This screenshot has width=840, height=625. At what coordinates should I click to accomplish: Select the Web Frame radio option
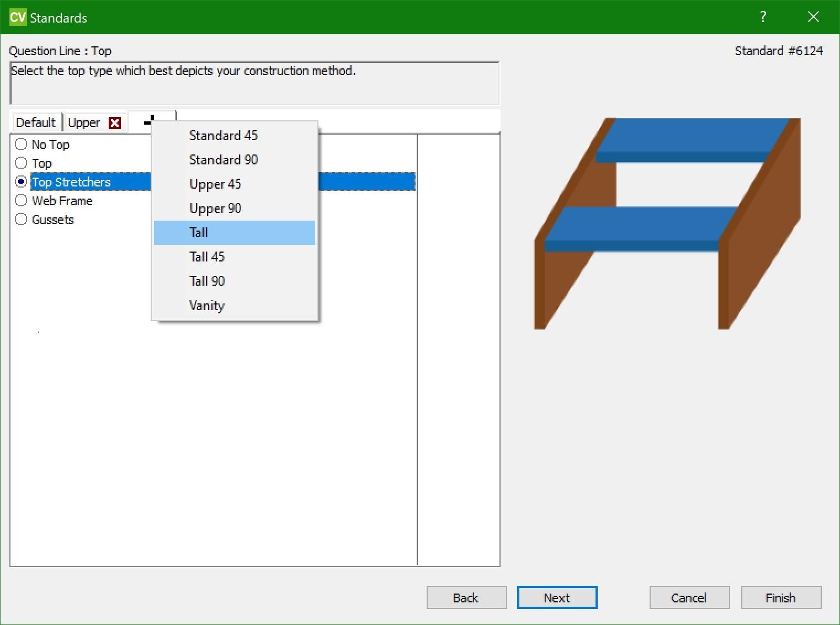[21, 201]
